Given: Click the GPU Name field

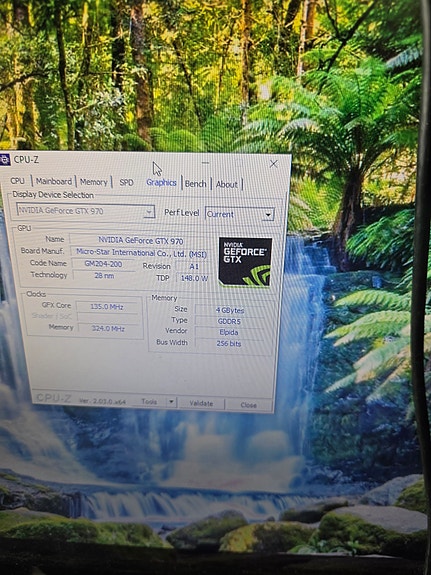Looking at the screenshot, I should click(x=140, y=241).
